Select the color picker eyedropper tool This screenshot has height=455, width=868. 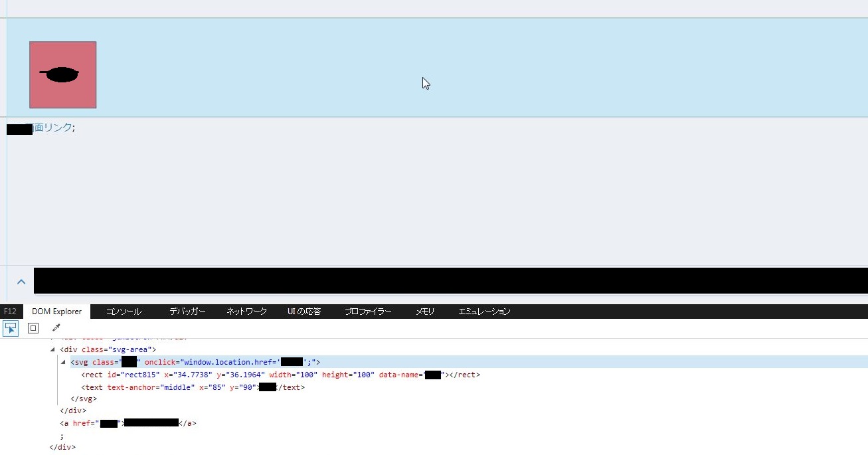click(x=56, y=327)
